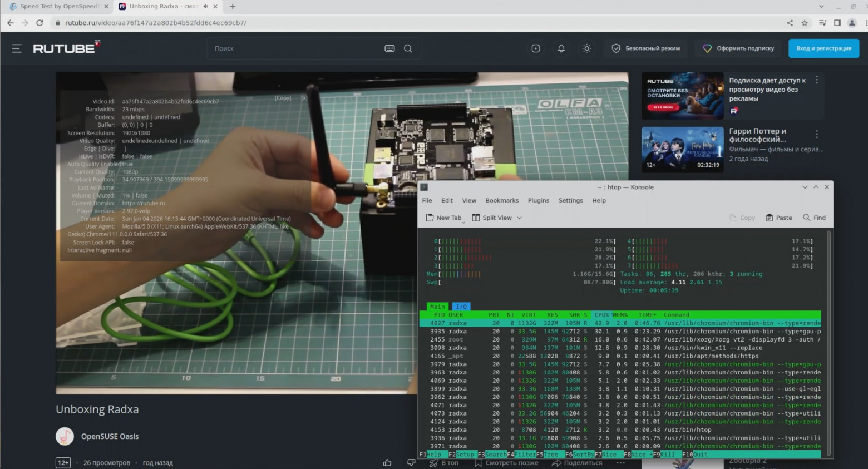Like the video with thumbs-up icon

coord(387,462)
